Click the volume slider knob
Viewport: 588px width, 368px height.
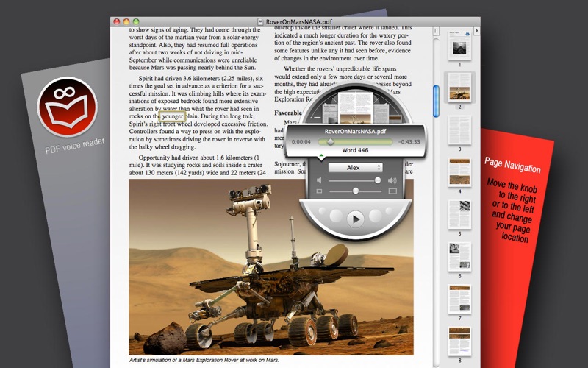[378, 180]
